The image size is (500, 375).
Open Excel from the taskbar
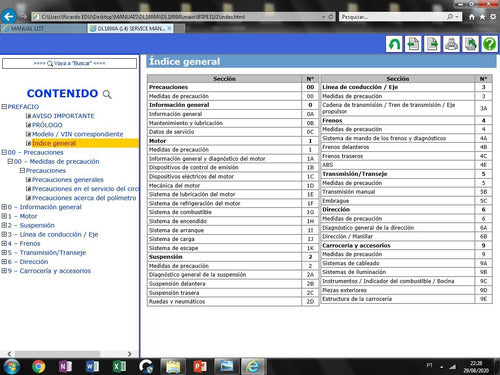119,367
